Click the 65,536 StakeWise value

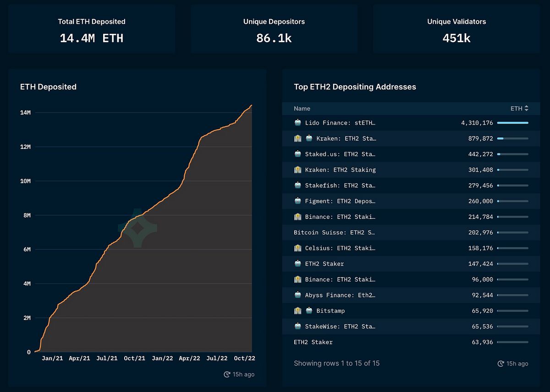482,327
